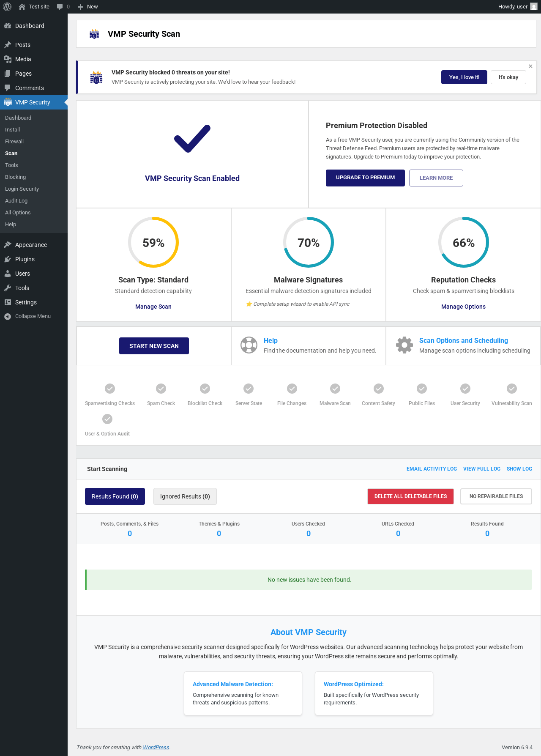Click the VMP shield icon in feedback notice
Screen dimensions: 541x756
coord(96,77)
